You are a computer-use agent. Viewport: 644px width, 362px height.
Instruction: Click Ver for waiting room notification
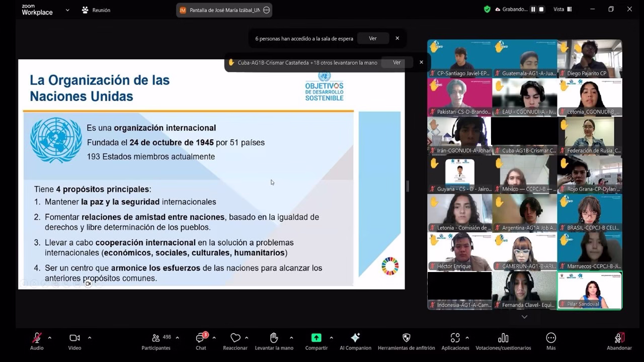click(x=373, y=38)
